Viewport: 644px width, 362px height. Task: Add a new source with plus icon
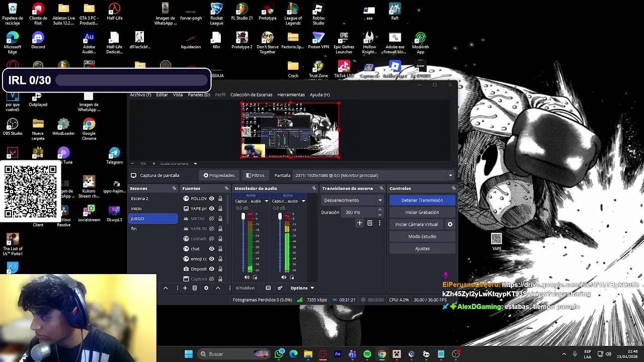click(185, 288)
